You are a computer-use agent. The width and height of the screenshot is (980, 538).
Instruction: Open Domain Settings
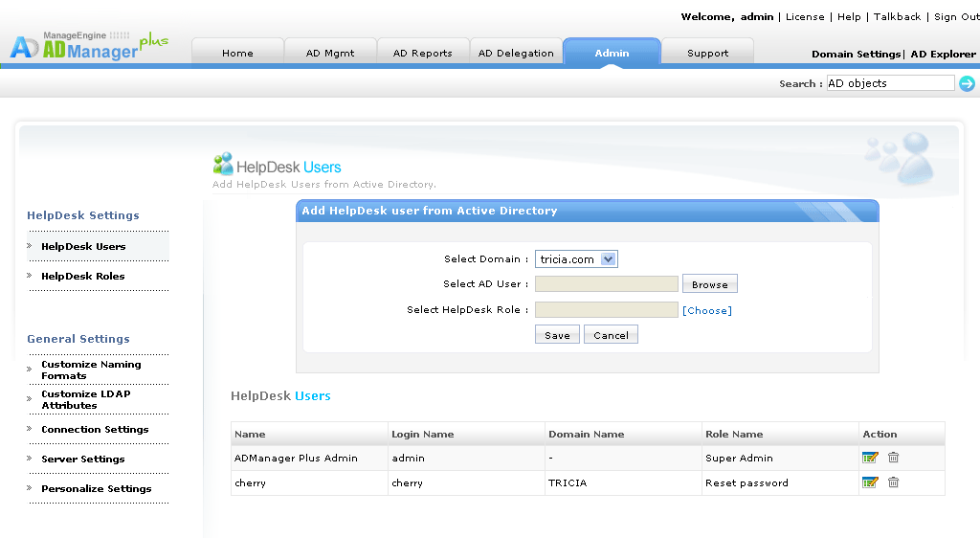tap(856, 54)
